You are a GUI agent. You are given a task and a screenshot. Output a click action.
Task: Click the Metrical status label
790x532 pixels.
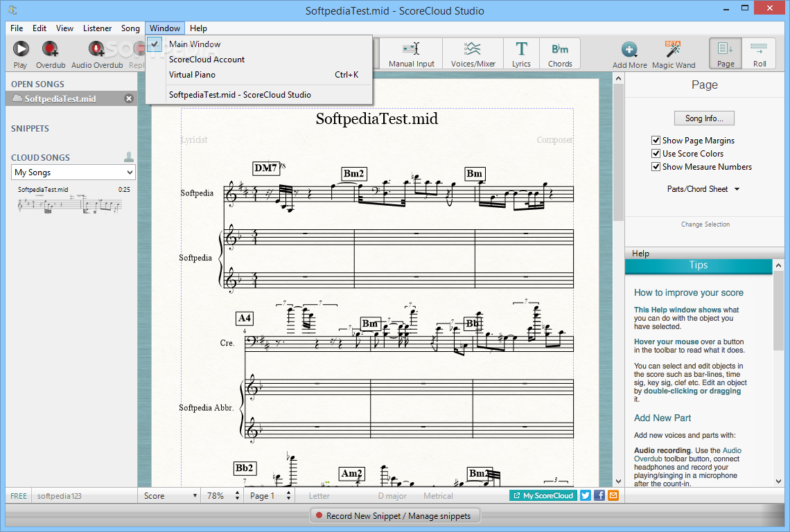click(438, 496)
